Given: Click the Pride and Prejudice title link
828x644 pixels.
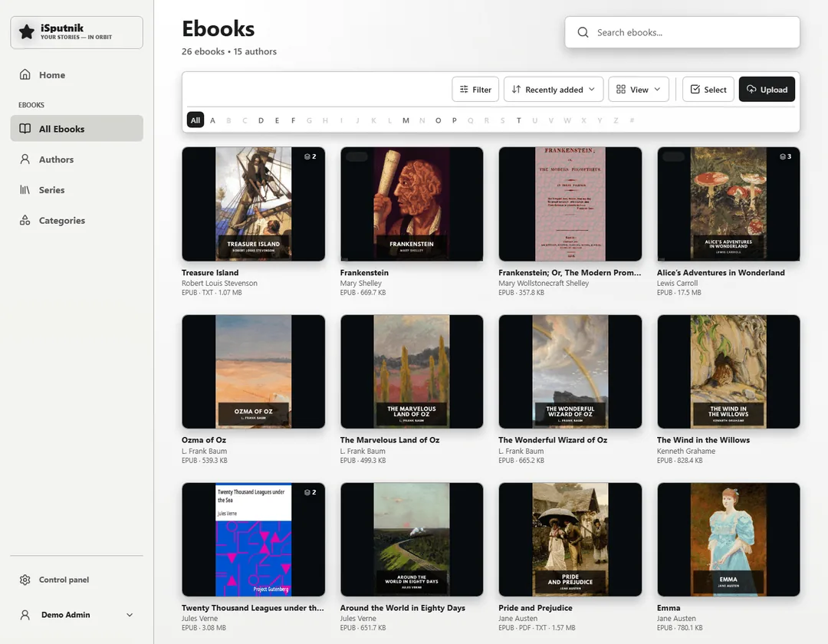Looking at the screenshot, I should (535, 607).
